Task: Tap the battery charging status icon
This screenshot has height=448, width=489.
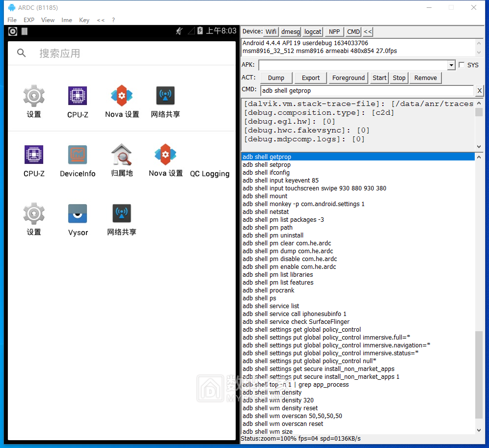Action: tap(200, 30)
